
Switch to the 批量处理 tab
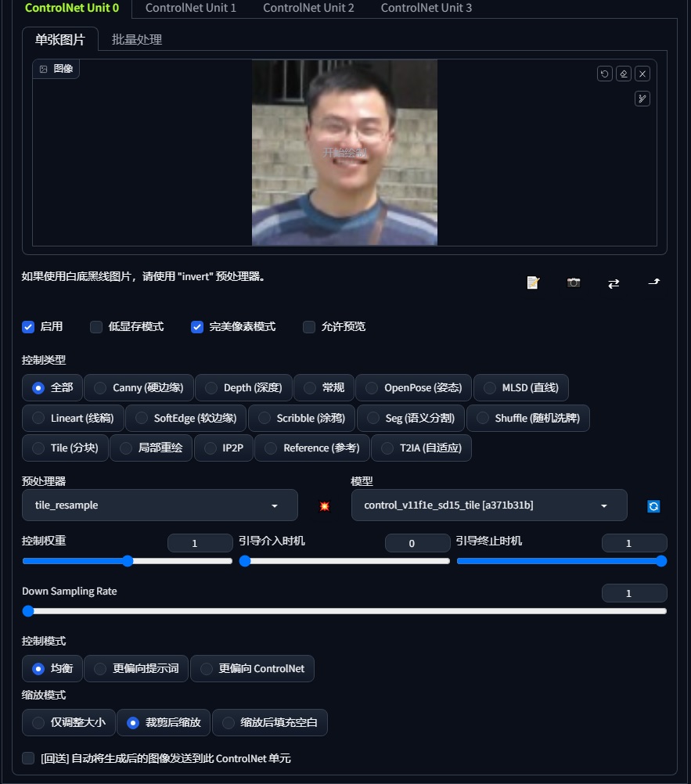[x=138, y=38]
